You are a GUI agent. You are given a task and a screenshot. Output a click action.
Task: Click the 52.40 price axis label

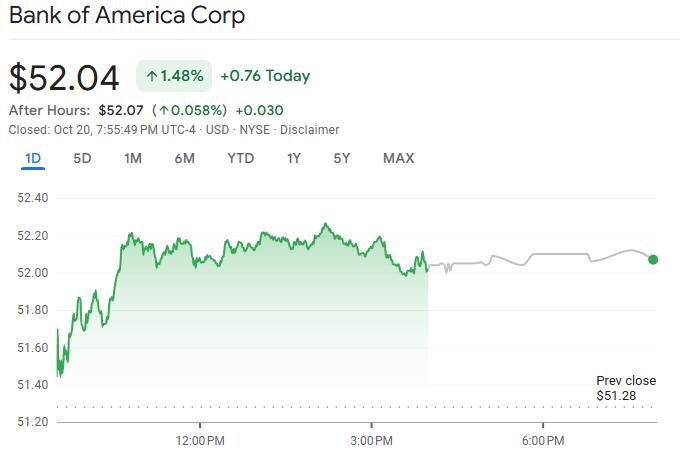pyautogui.click(x=33, y=197)
